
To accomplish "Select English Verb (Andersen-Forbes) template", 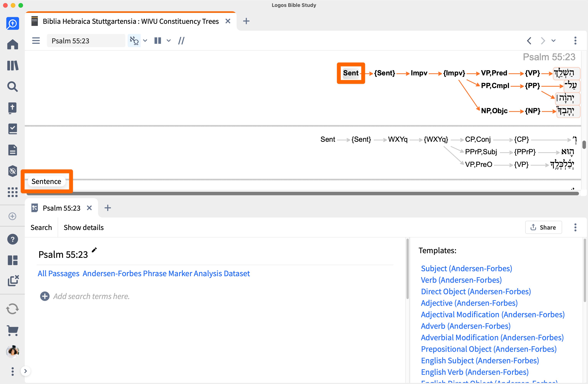I will pyautogui.click(x=474, y=372).
